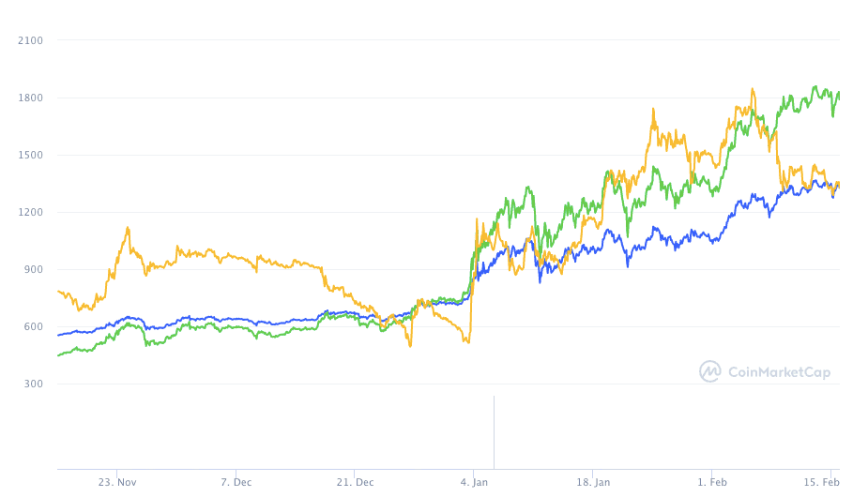Select the 7. Dec date label
The height and width of the screenshot is (497, 868).
[x=236, y=482]
